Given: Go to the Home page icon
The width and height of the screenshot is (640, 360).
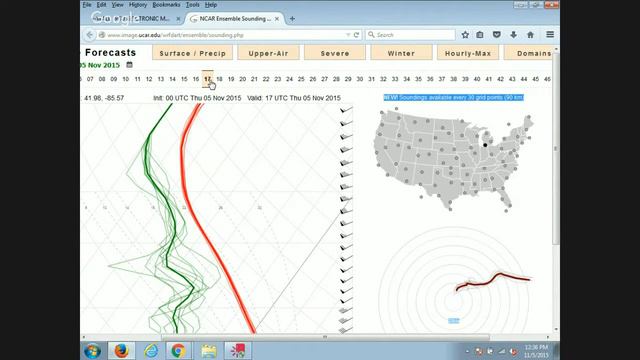Looking at the screenshot, I should click(x=530, y=35).
